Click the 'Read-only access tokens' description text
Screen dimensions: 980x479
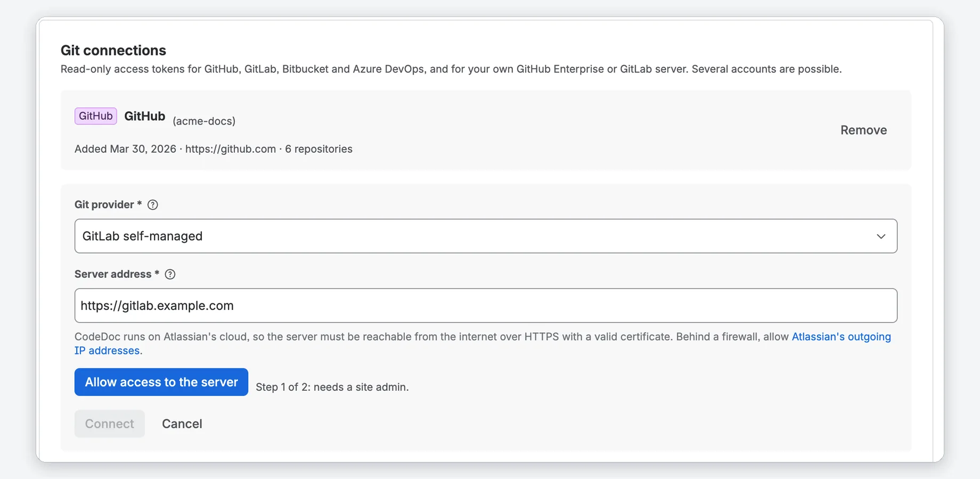tap(451, 69)
